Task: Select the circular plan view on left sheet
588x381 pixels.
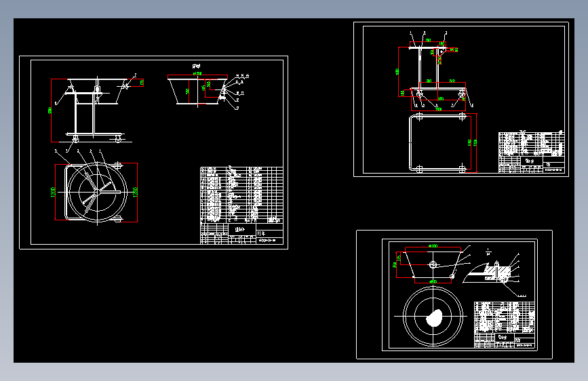Action: coord(97,193)
